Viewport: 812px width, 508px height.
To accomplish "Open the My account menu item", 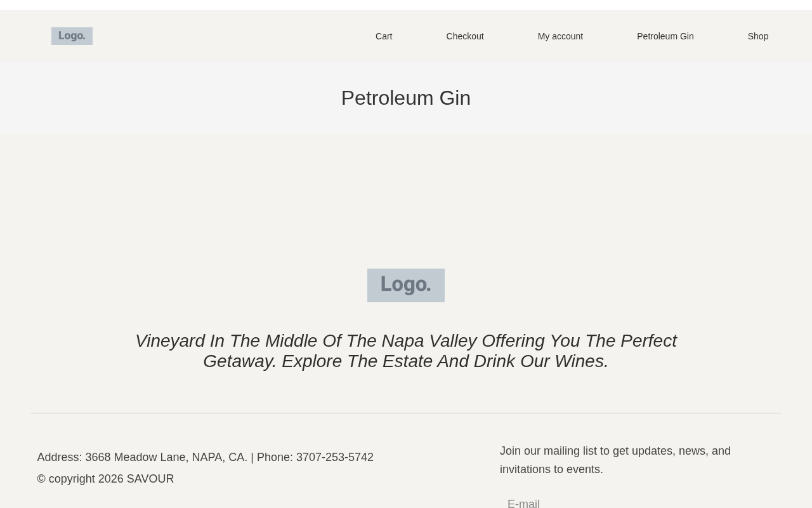I will click(x=560, y=36).
